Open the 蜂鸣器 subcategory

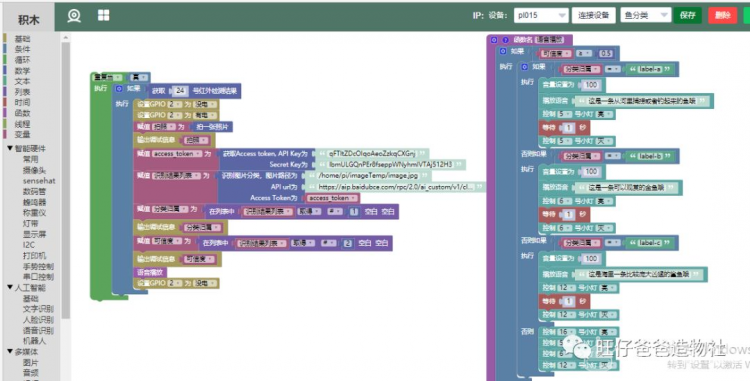point(34,202)
